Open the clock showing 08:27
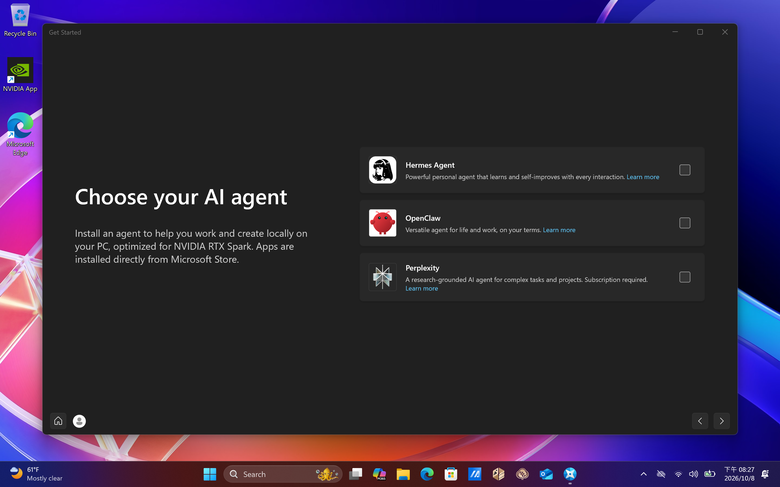Viewport: 780px width, 487px height. (739, 474)
